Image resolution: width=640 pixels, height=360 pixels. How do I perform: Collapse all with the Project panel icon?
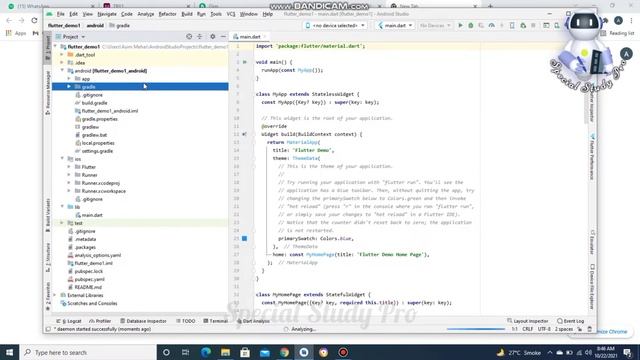pos(200,36)
